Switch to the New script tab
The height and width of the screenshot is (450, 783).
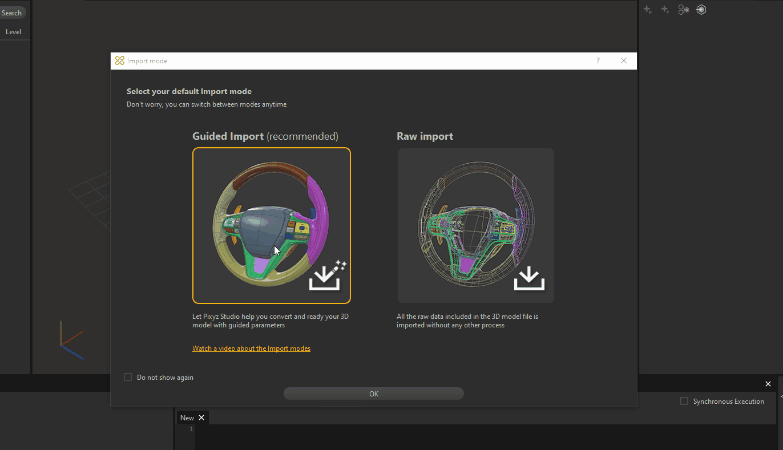coord(186,417)
